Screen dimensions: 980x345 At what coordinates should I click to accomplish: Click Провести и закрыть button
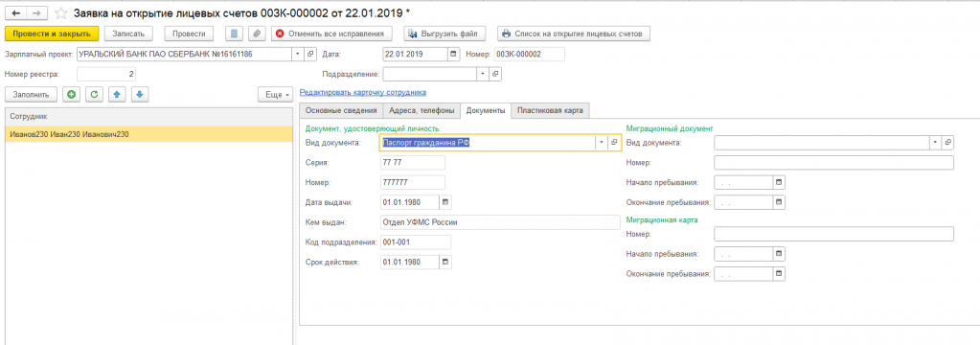point(51,34)
